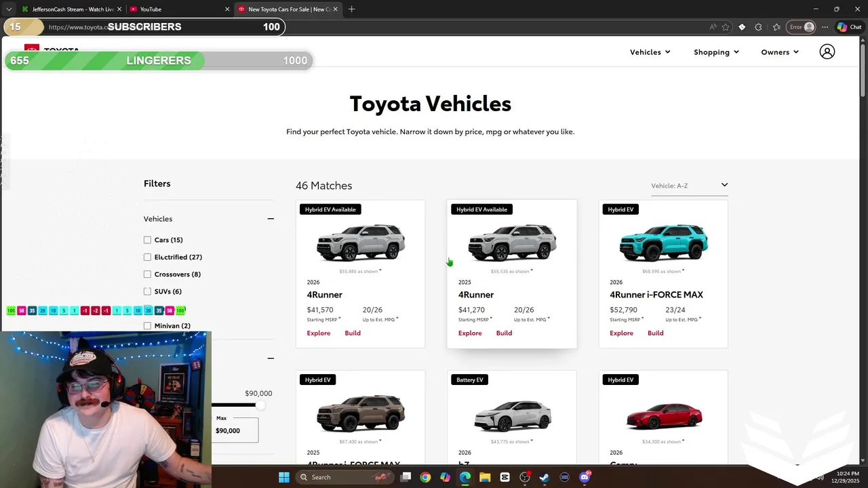The height and width of the screenshot is (488, 868).
Task: Add page to favorites with star icon
Action: [726, 27]
